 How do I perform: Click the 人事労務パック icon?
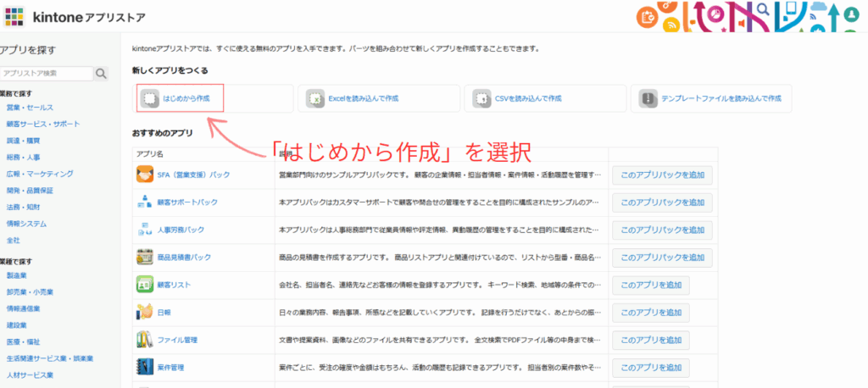pos(144,230)
